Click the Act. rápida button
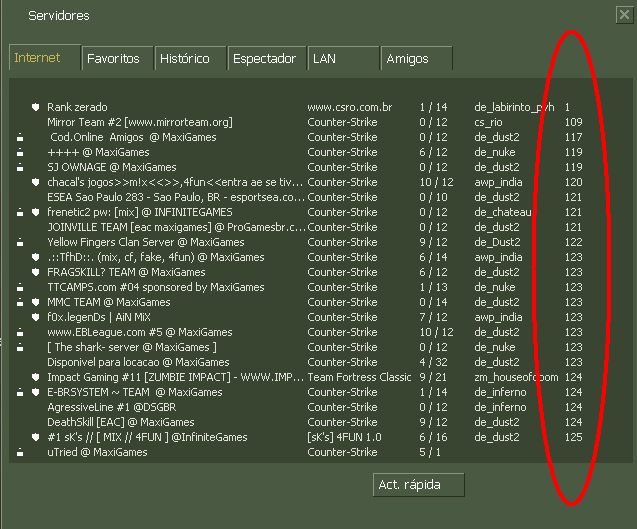 pos(418,485)
